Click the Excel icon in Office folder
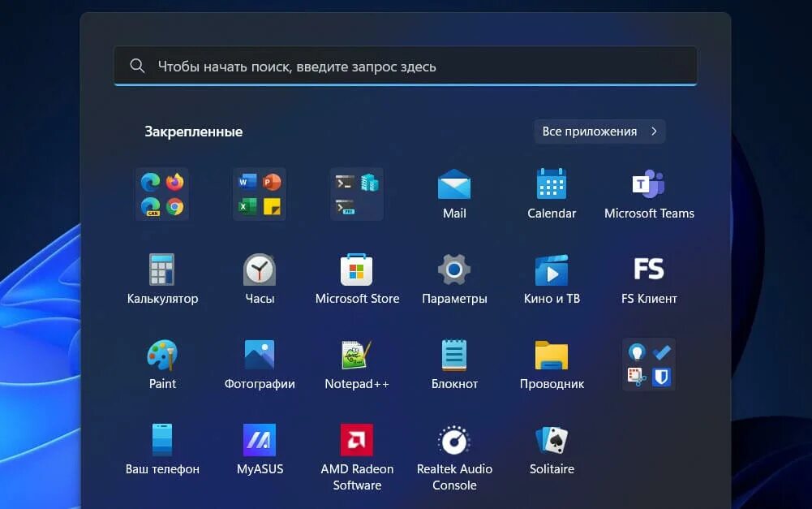The width and height of the screenshot is (812, 509). [x=247, y=206]
